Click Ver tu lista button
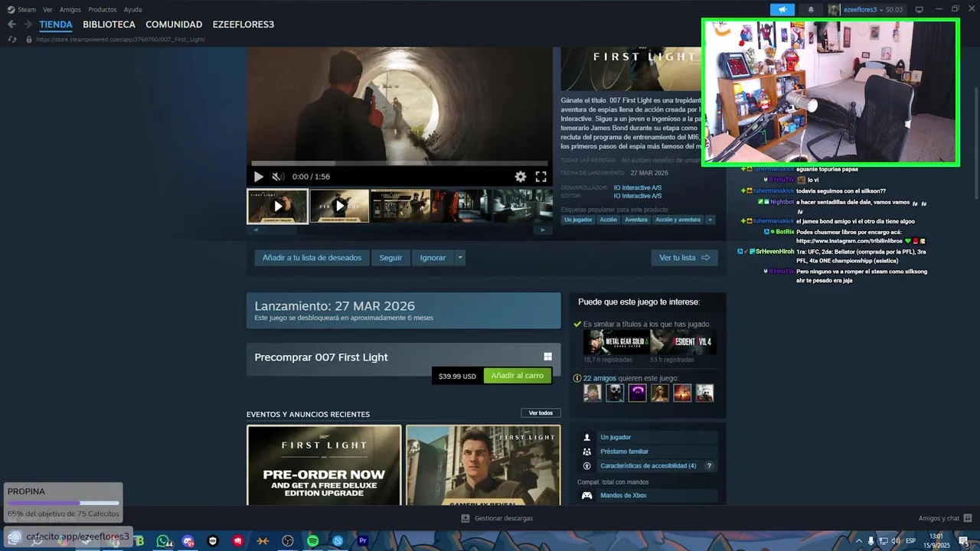The height and width of the screenshot is (551, 980). pos(684,258)
